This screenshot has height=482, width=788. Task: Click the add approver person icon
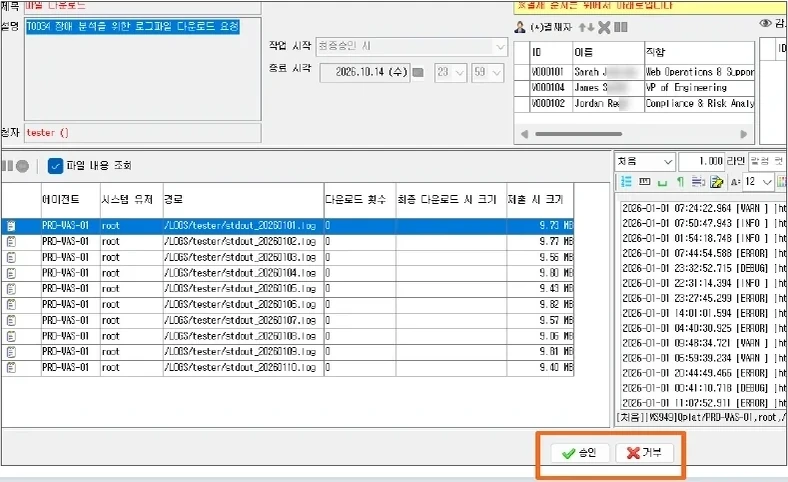[520, 27]
